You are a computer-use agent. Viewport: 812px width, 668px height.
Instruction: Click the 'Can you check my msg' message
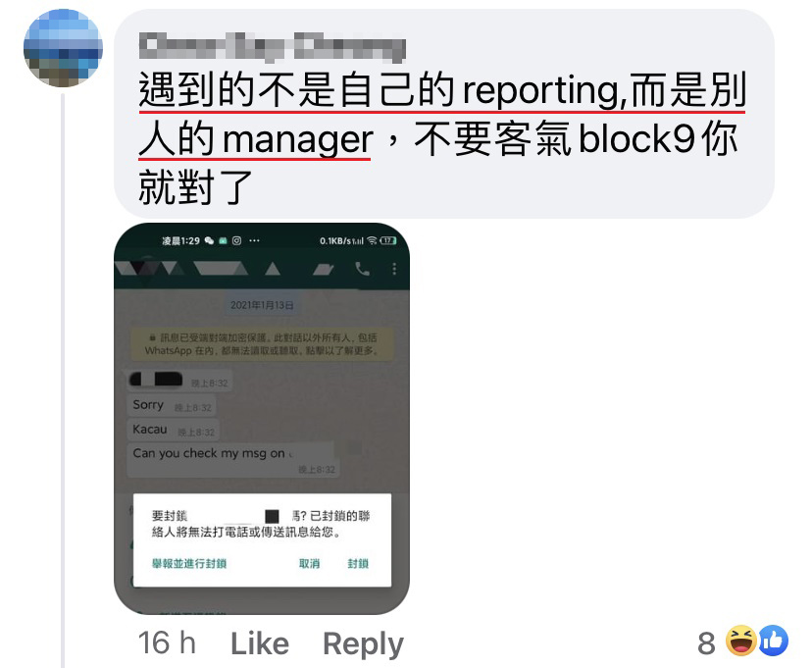tap(233, 459)
